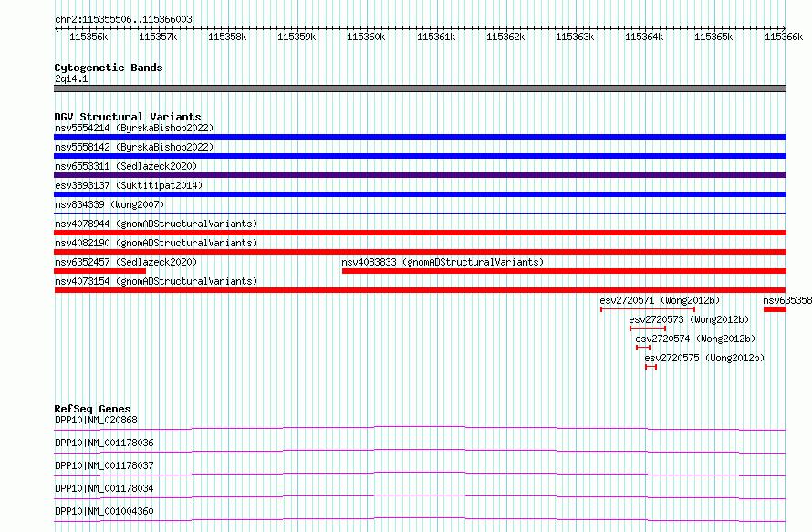Click the blue bar under esv3893137
This screenshot has width=812, height=532.
tap(420, 194)
